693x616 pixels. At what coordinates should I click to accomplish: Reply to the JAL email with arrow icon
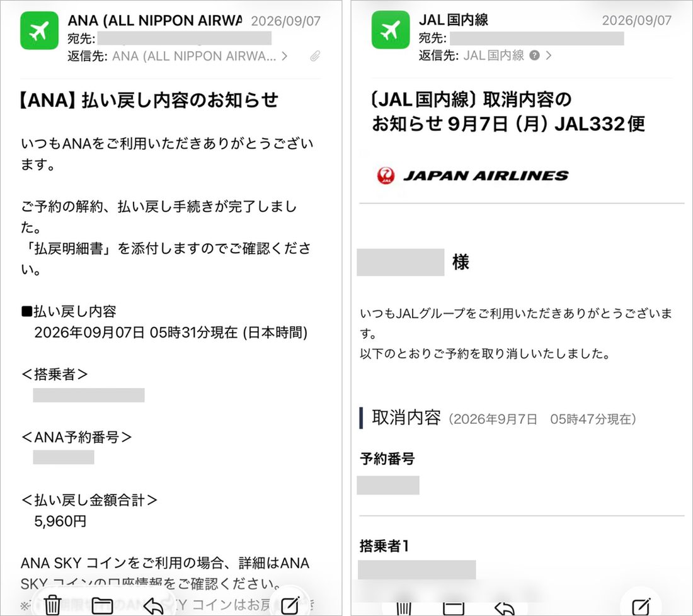[504, 608]
